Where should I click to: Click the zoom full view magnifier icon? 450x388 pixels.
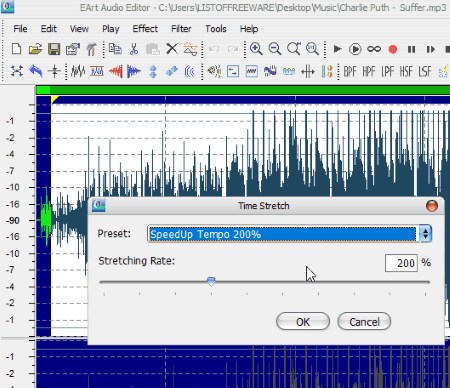tap(312, 49)
